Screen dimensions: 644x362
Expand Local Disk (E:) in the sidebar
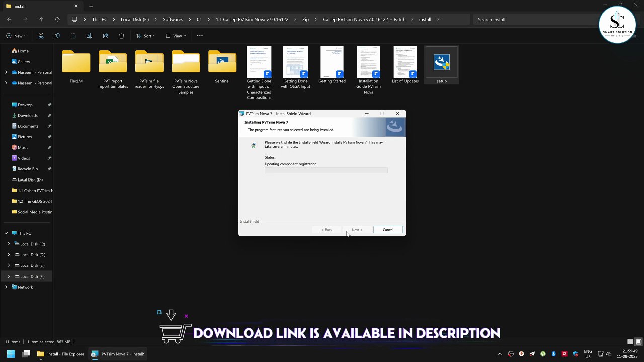tap(9, 265)
